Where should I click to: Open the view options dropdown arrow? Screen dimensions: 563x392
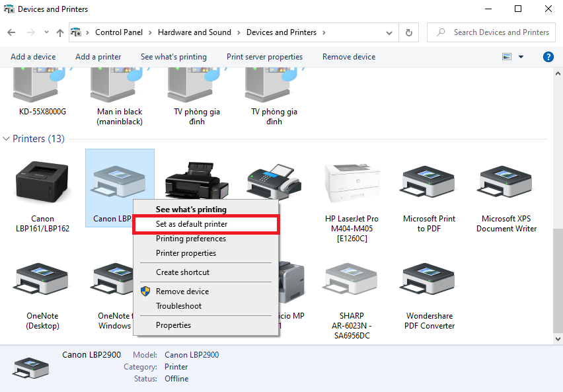(521, 57)
